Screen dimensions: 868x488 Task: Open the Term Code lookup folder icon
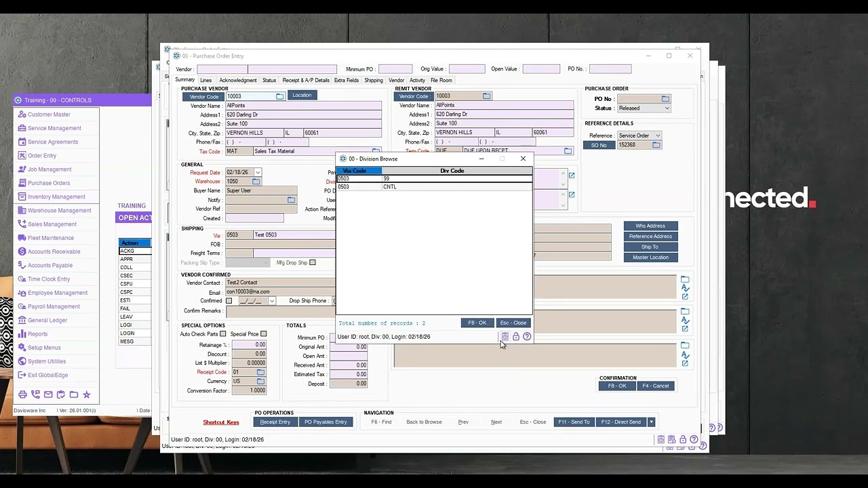click(x=568, y=151)
